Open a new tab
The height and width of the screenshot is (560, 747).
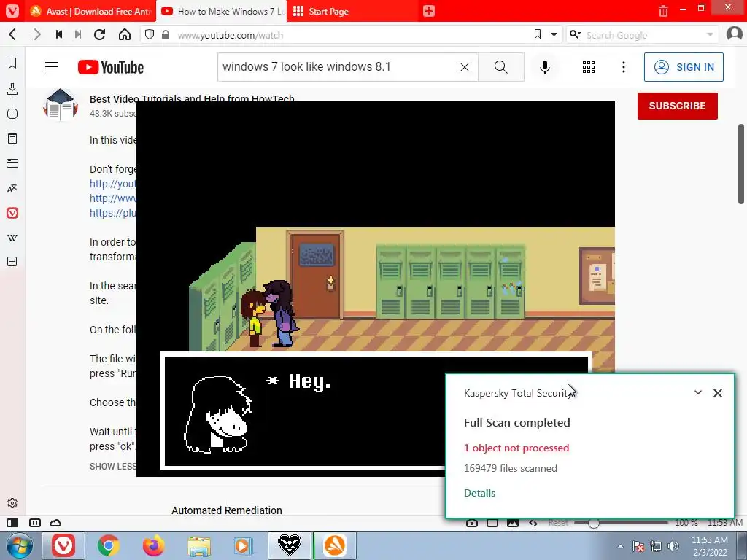coord(429,12)
